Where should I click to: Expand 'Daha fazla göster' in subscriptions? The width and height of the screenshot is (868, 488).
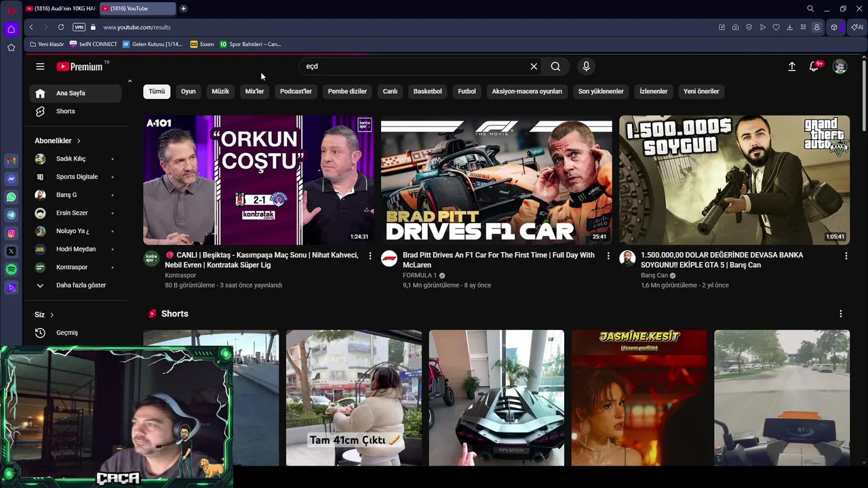pos(75,285)
